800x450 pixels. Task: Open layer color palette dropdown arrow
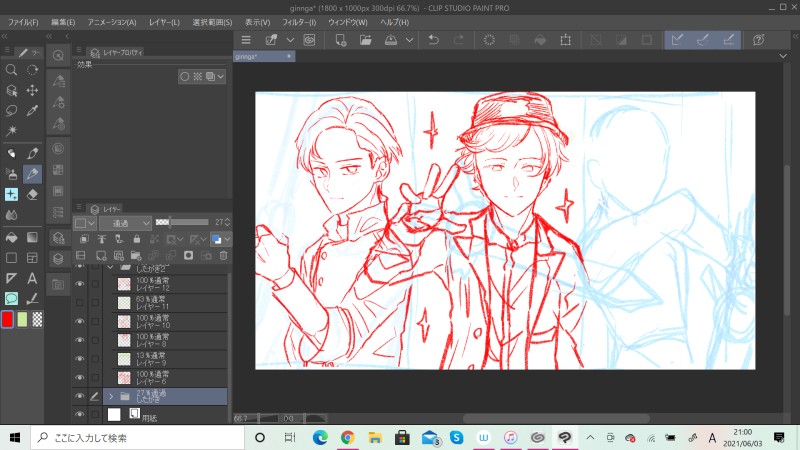click(x=228, y=240)
